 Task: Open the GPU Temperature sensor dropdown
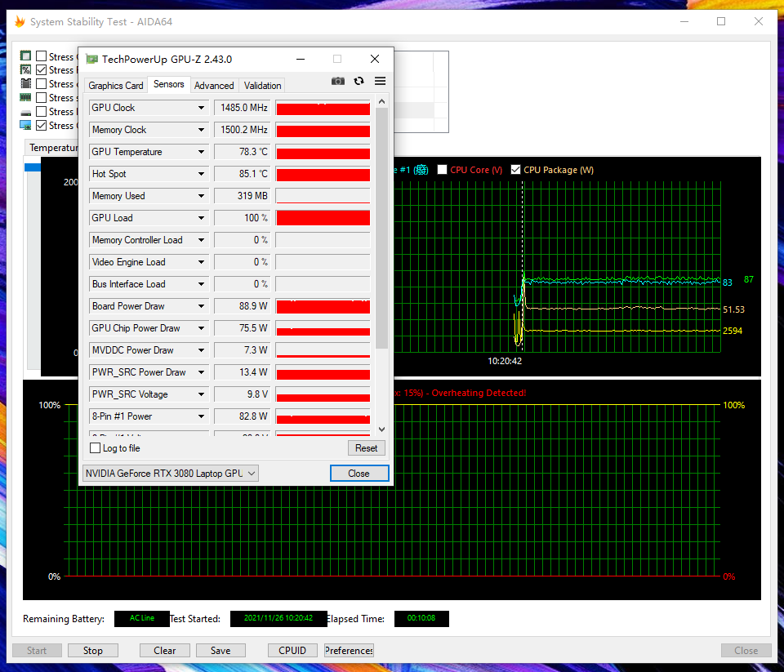point(201,152)
